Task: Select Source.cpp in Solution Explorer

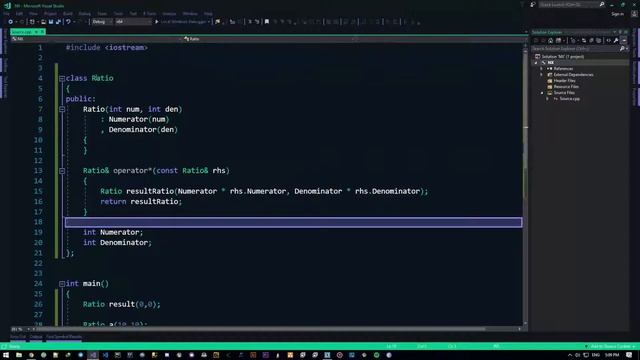Action: coord(569,99)
